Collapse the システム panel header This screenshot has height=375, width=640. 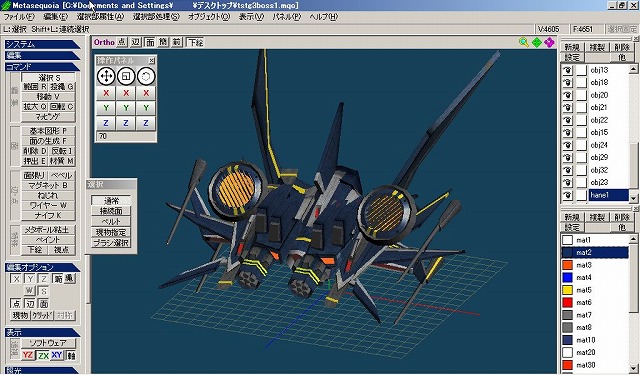pyautogui.click(x=42, y=44)
